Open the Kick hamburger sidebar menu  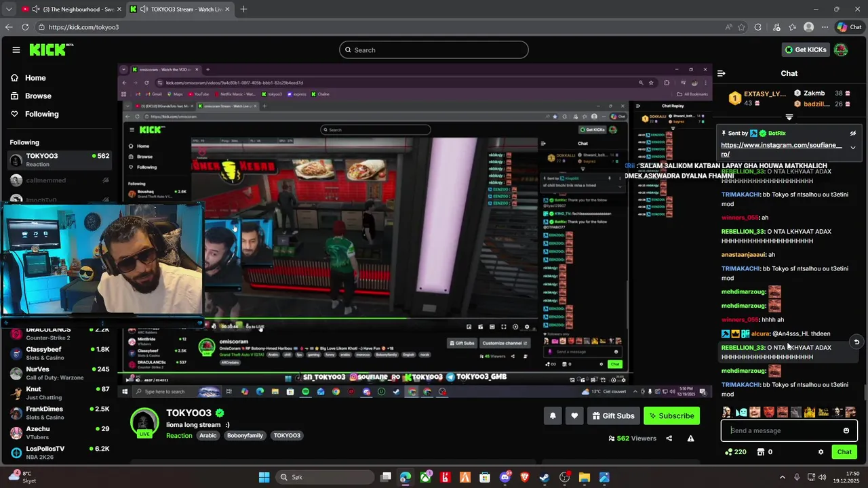coord(16,49)
